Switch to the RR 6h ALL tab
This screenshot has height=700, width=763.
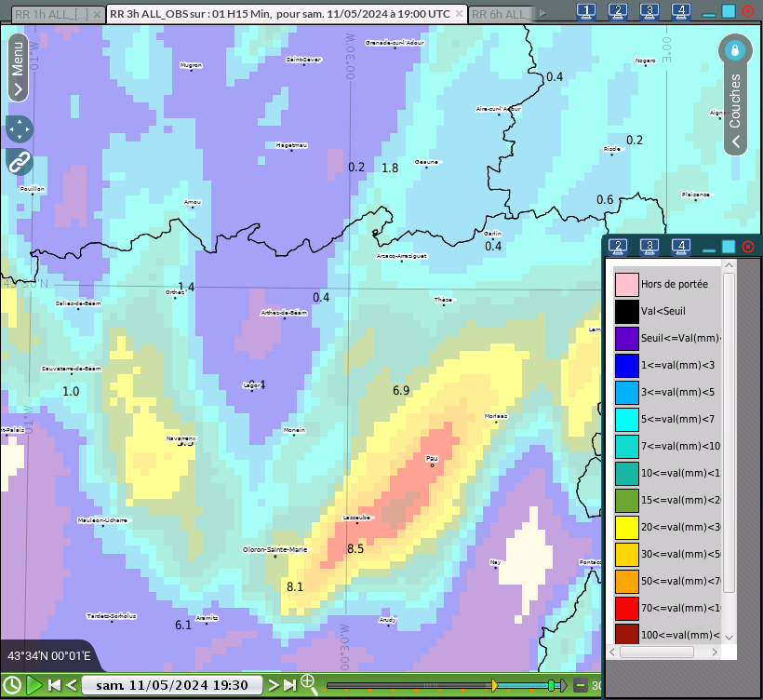pyautogui.click(x=502, y=15)
